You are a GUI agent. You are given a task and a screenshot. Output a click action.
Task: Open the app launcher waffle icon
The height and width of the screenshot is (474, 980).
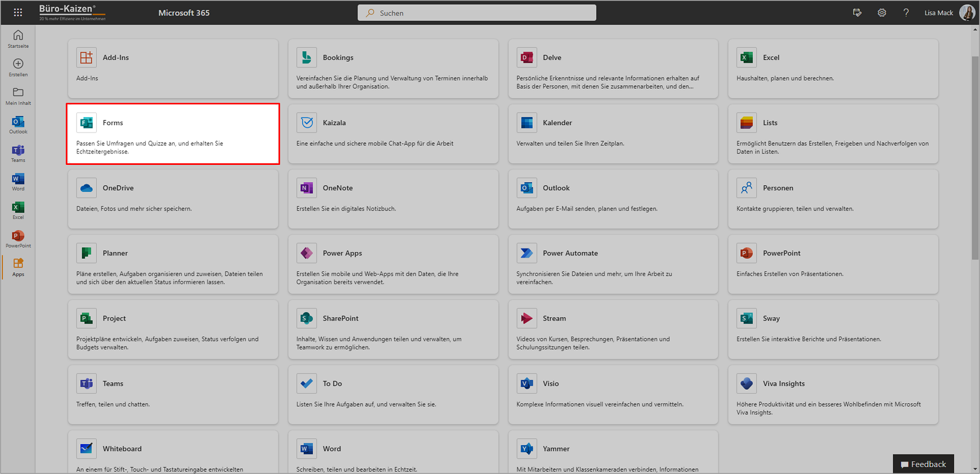[18, 12]
